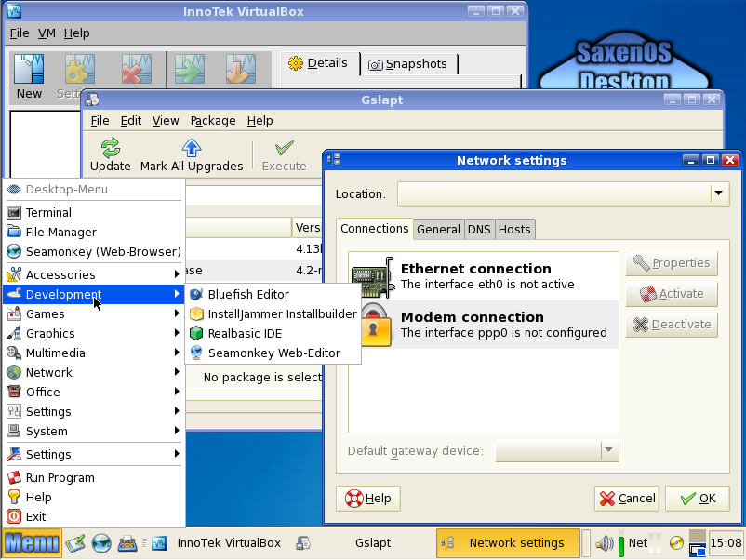Screen dimensions: 746x560
Task: Expand the Accessories submenu
Action: coord(94,275)
